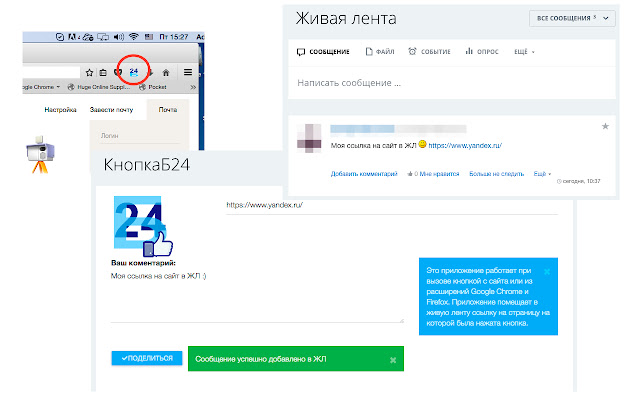
Task: Click the comment textarea Моя ссылка на сайт
Action: click(x=257, y=297)
